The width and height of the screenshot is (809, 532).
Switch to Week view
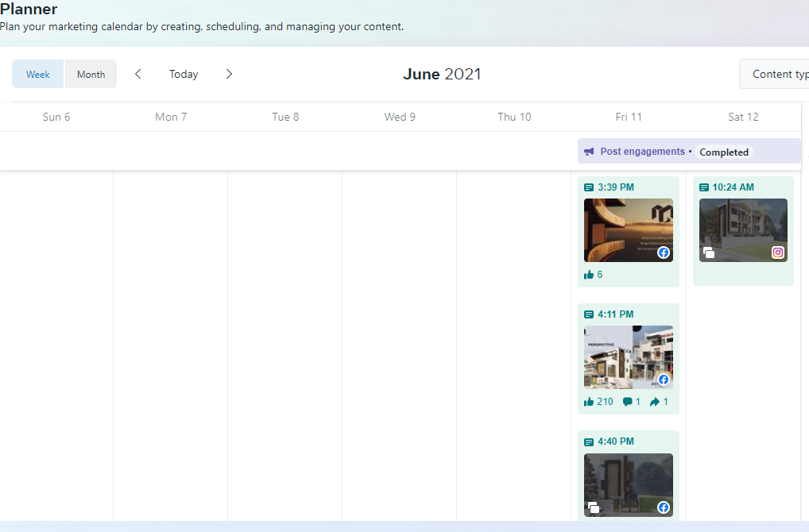tap(38, 74)
